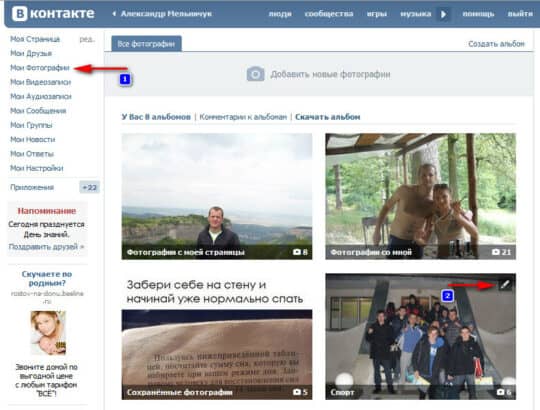Open the Все фотографии tab
540x410 pixels.
click(146, 44)
